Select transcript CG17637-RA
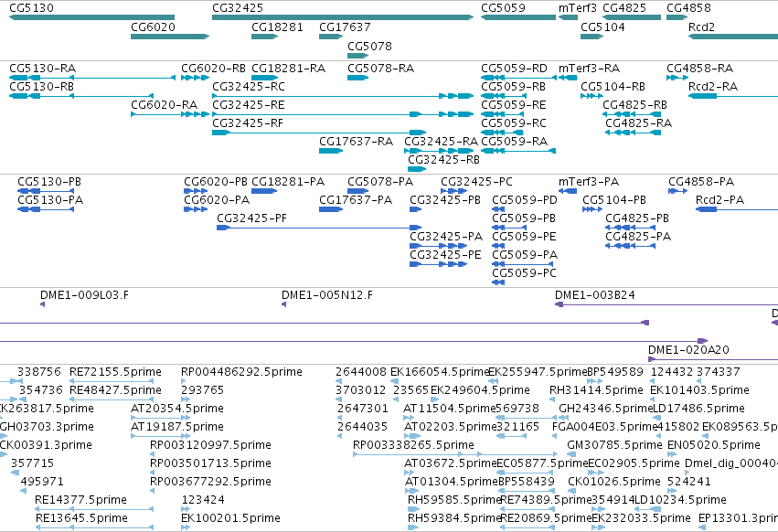The width and height of the screenshot is (778, 532). click(x=331, y=151)
